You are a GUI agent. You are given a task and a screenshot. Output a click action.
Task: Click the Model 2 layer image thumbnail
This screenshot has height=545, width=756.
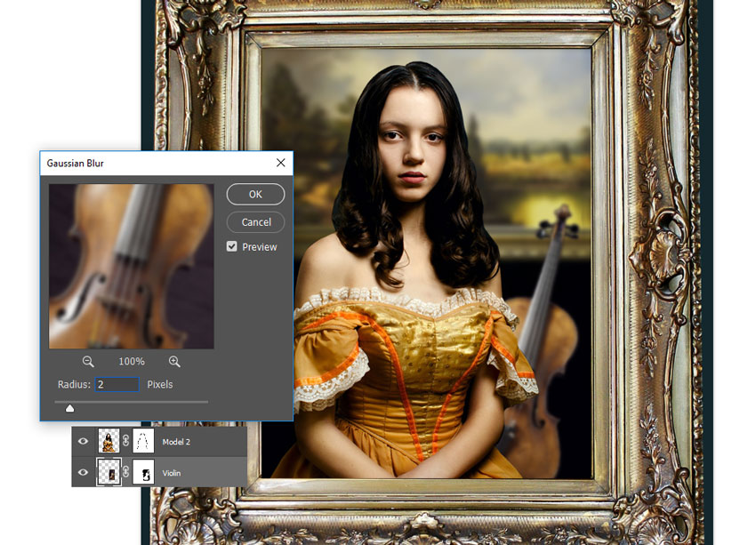108,440
